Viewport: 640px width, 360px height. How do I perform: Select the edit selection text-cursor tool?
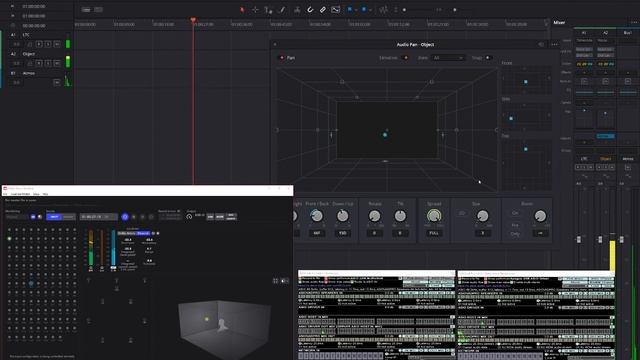[x=268, y=10]
